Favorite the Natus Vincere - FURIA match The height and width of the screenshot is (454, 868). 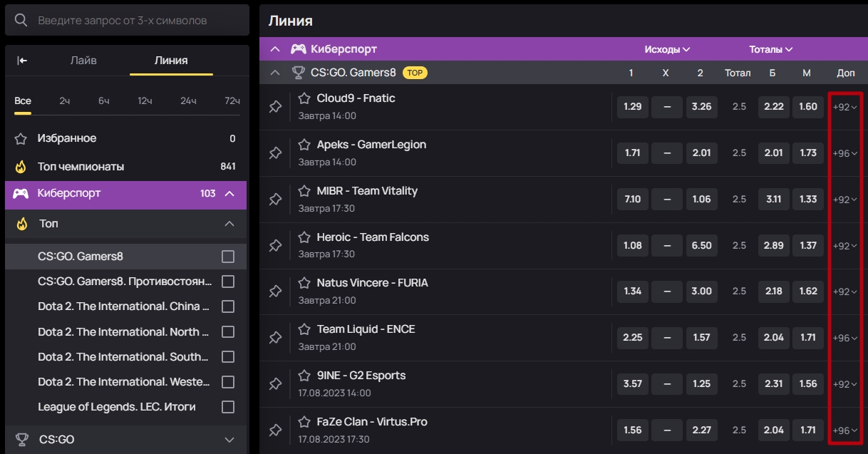click(x=304, y=283)
